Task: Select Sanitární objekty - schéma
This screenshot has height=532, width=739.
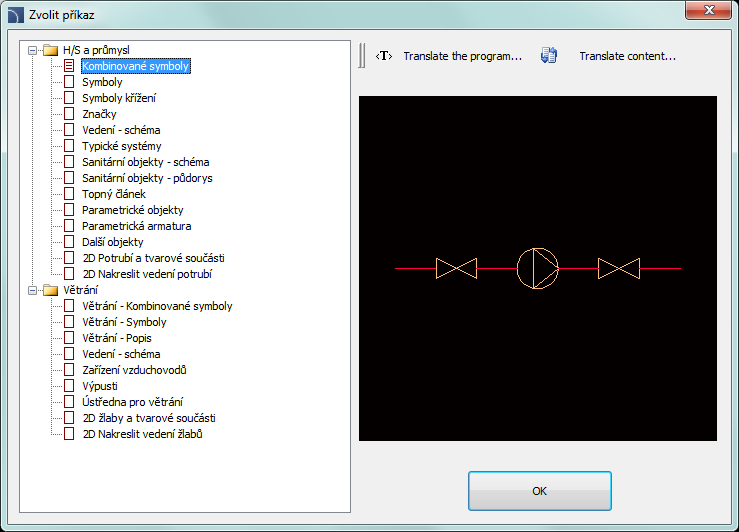Action: tap(146, 162)
